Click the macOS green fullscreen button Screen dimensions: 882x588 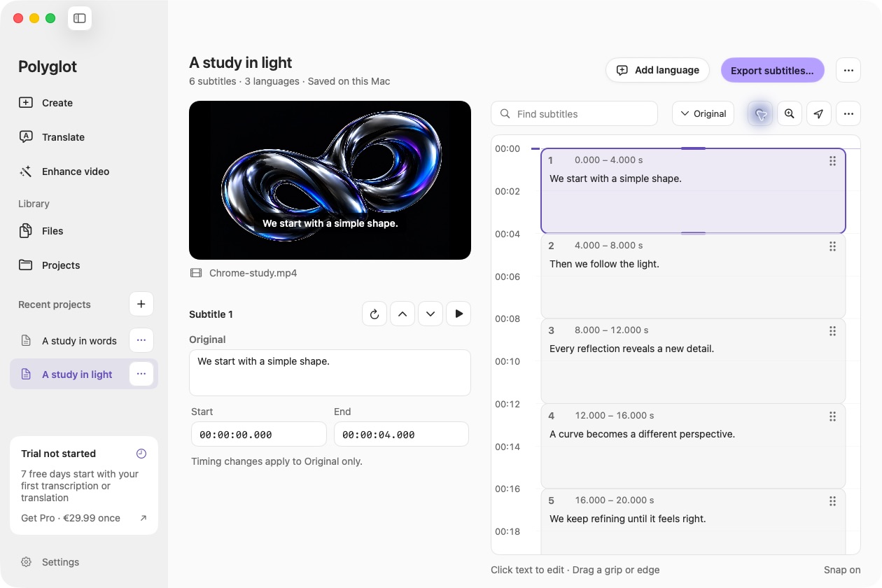coord(50,18)
